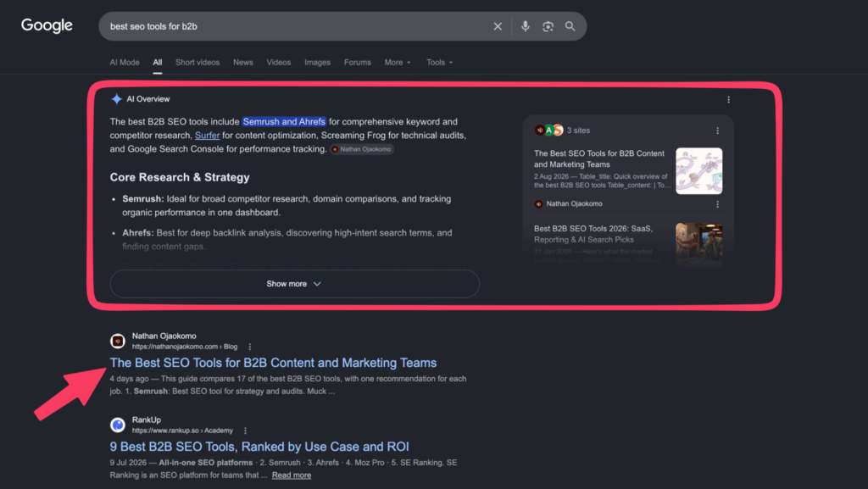Click the RankUp site favicon
Viewport: 868px width, 489px height.
click(117, 425)
